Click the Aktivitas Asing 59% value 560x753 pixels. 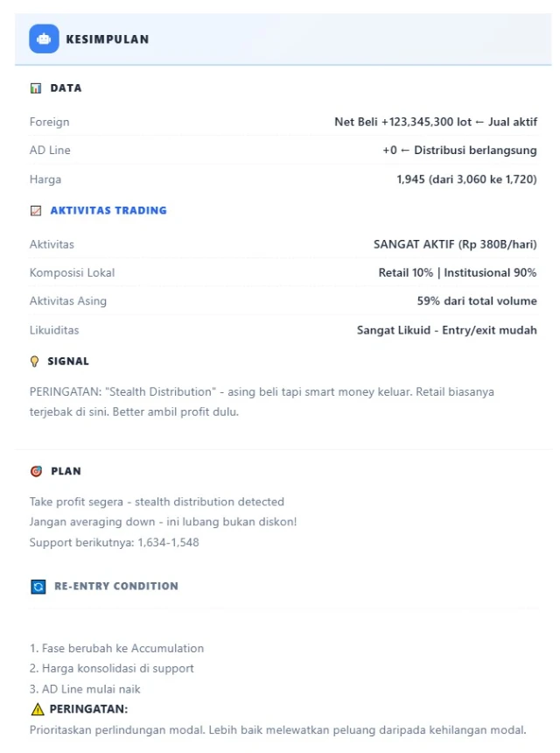coord(477,301)
